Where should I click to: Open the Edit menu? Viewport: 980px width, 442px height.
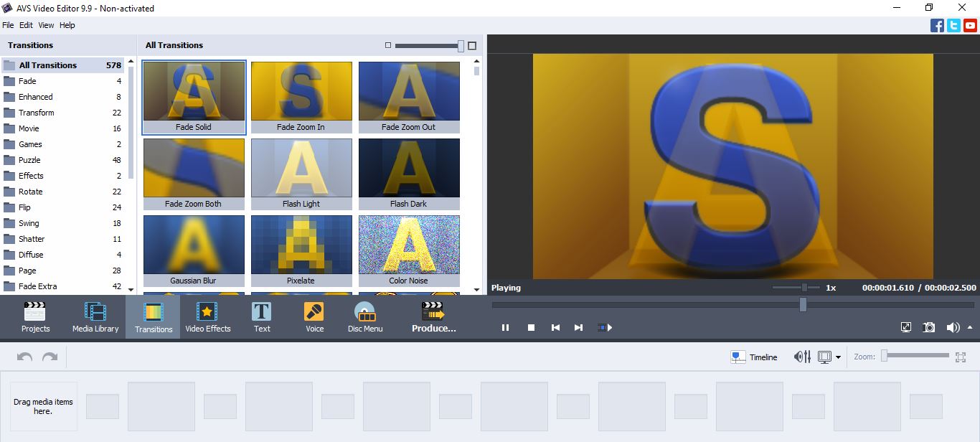pos(26,25)
